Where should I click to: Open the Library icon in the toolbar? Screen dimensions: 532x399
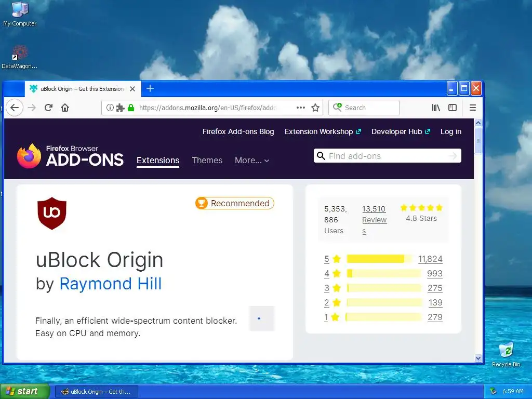436,108
